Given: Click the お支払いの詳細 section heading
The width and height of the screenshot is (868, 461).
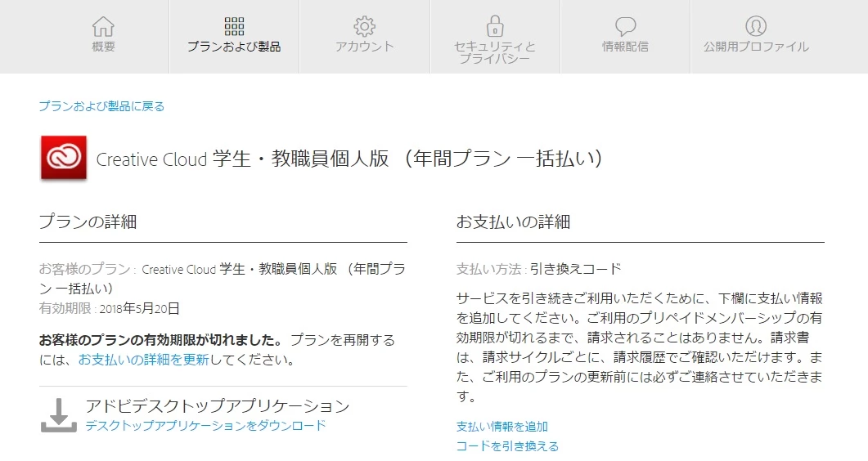Looking at the screenshot, I should point(513,222).
